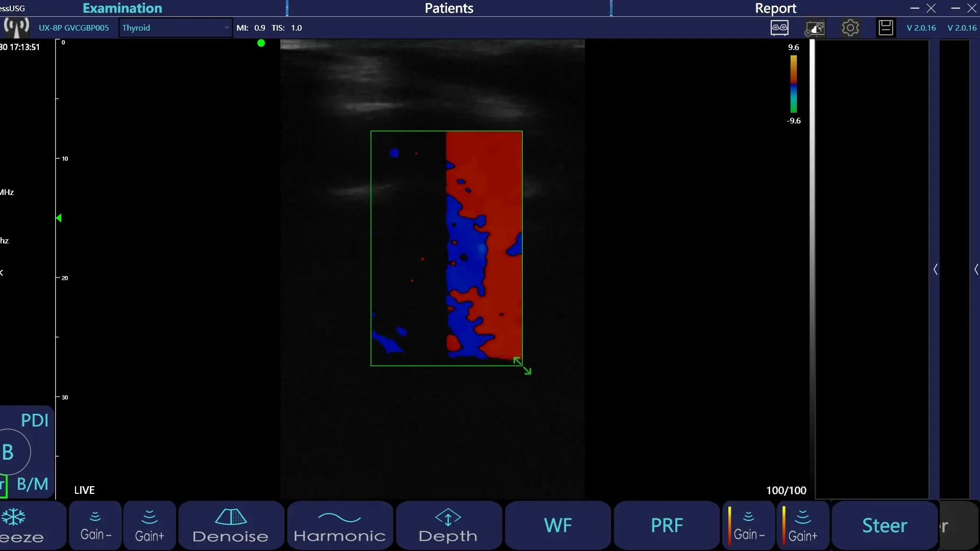The image size is (980, 551).
Task: Switch to B/M imaging mode
Action: point(32,484)
